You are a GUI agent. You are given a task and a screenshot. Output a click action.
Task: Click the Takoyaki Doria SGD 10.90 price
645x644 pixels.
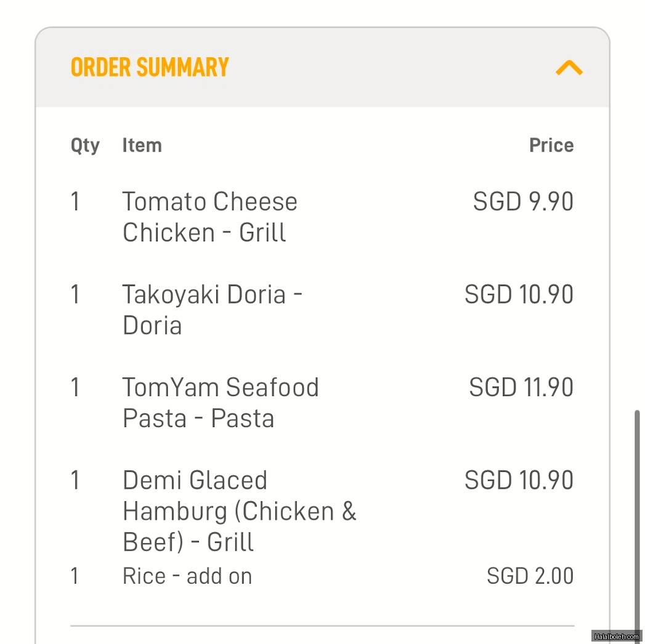pos(519,295)
